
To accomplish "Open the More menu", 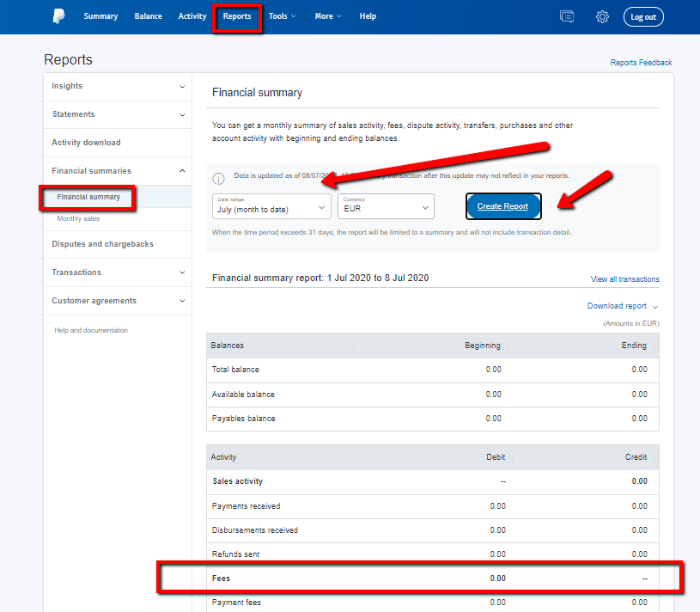I will 327,16.
